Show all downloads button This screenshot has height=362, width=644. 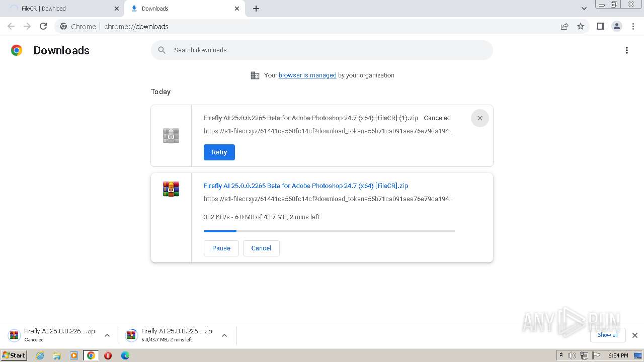click(608, 335)
